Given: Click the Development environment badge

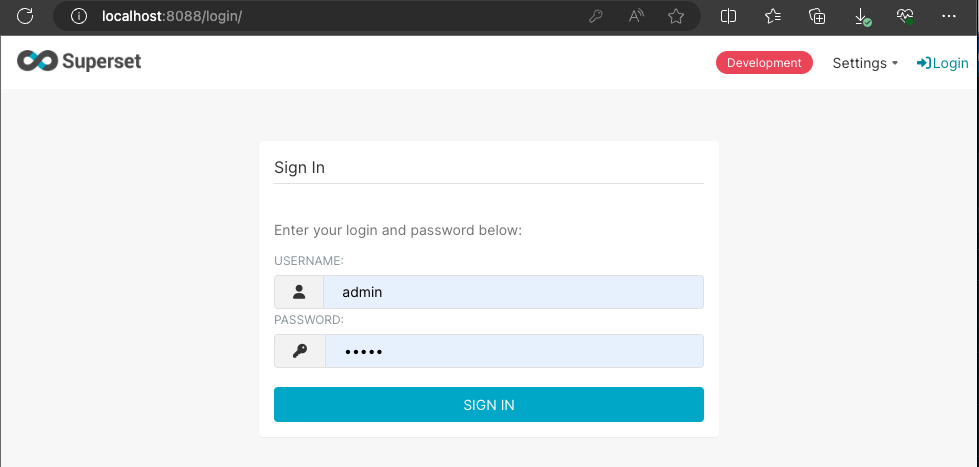Looking at the screenshot, I should 764,63.
